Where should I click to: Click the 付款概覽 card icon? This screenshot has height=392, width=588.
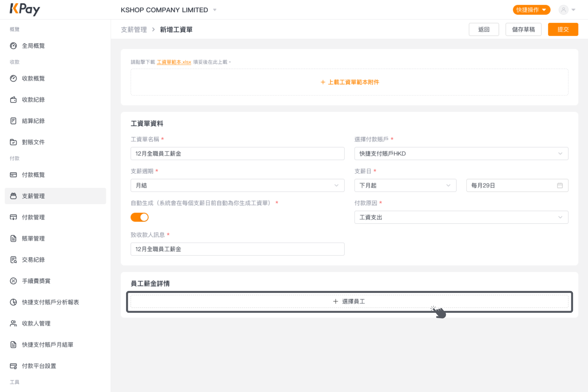[x=13, y=175]
